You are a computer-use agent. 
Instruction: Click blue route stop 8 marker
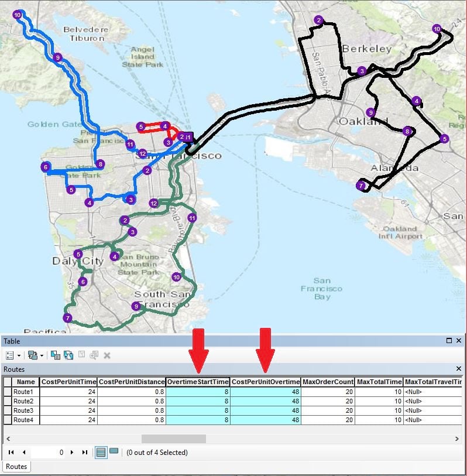coord(100,165)
